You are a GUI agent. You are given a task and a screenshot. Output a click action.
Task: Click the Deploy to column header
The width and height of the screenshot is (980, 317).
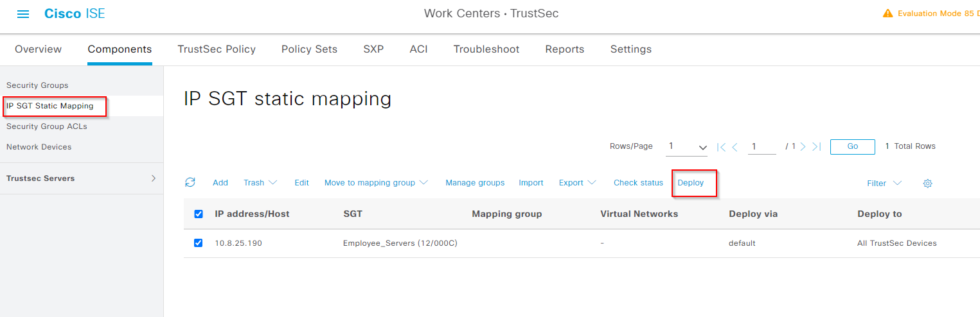tap(880, 214)
